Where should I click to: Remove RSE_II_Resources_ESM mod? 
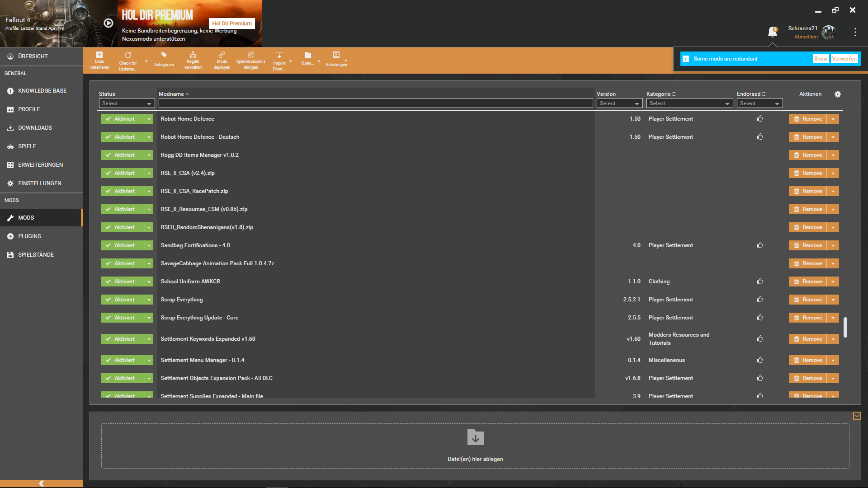click(x=808, y=209)
